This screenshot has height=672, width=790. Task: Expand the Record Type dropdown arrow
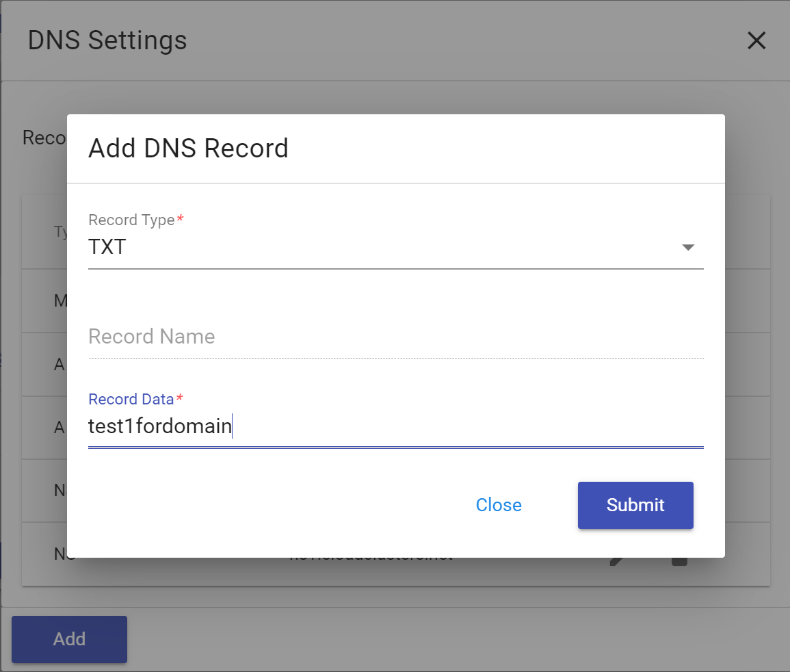[688, 248]
